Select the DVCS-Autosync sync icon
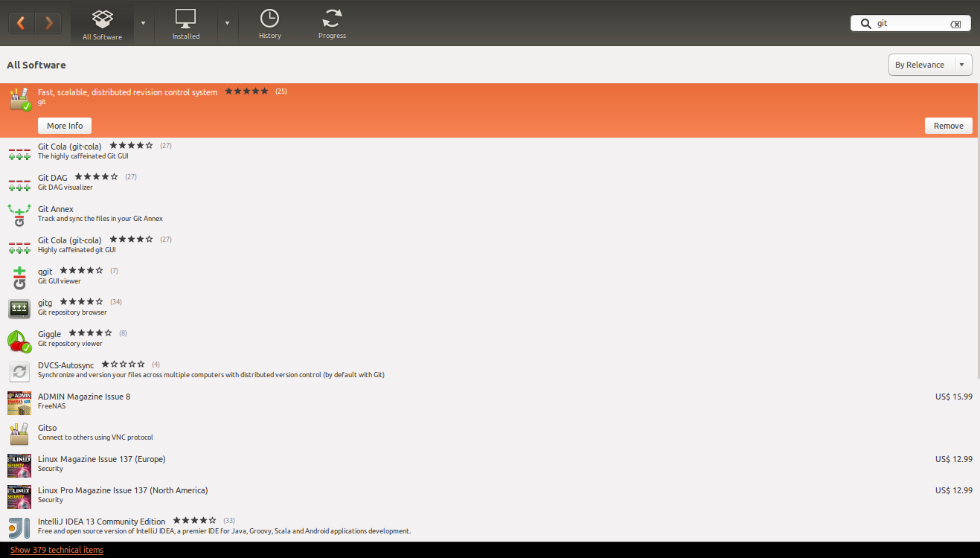 19,371
